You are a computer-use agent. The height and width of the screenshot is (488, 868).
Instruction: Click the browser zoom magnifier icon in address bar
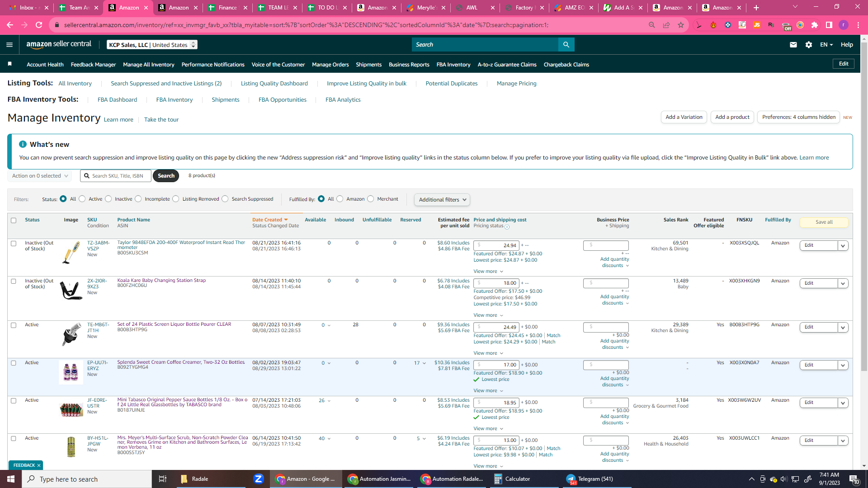[652, 25]
